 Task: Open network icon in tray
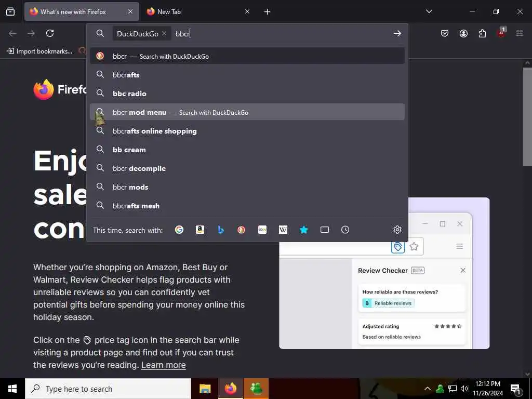click(x=453, y=389)
